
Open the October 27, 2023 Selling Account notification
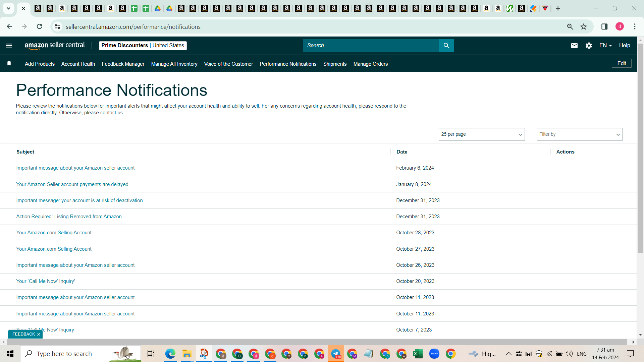[54, 249]
